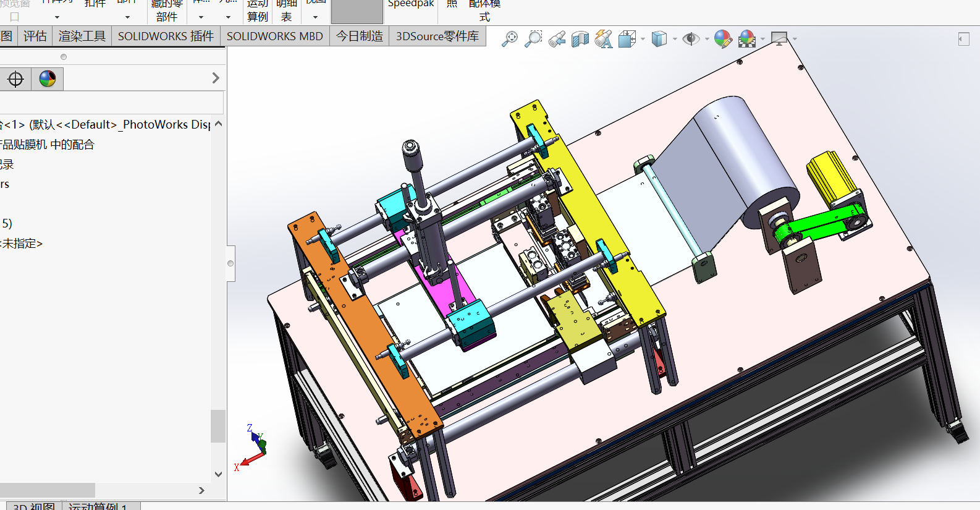Toggle the Hide/Show Items eye icon
Image resolution: width=980 pixels, height=510 pixels.
coord(691,39)
